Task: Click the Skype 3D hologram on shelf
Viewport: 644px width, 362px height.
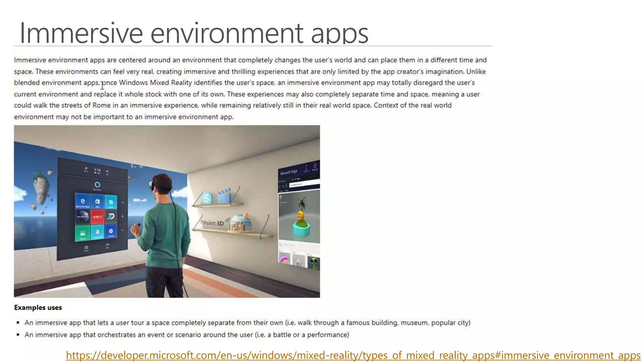Action: pos(207,198)
